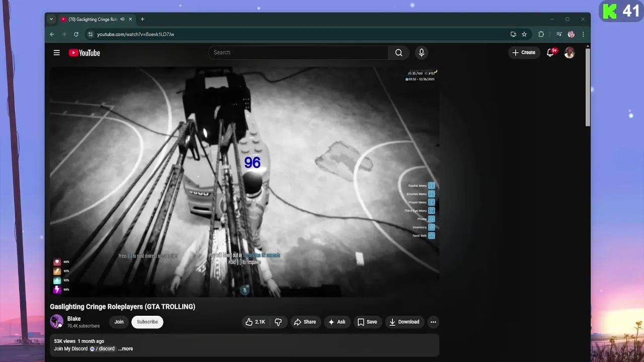Open a new browser tab
644x362 pixels.
(142, 19)
